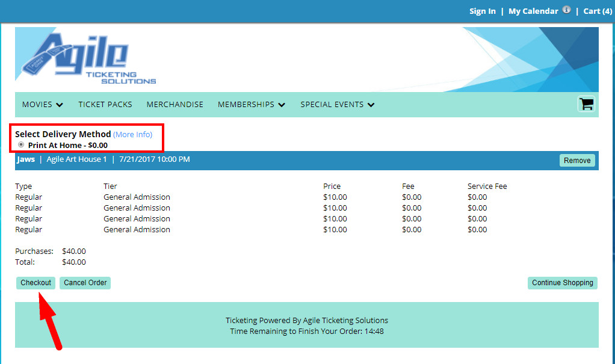
Task: Open the Memberships menu label
Action: pos(246,104)
